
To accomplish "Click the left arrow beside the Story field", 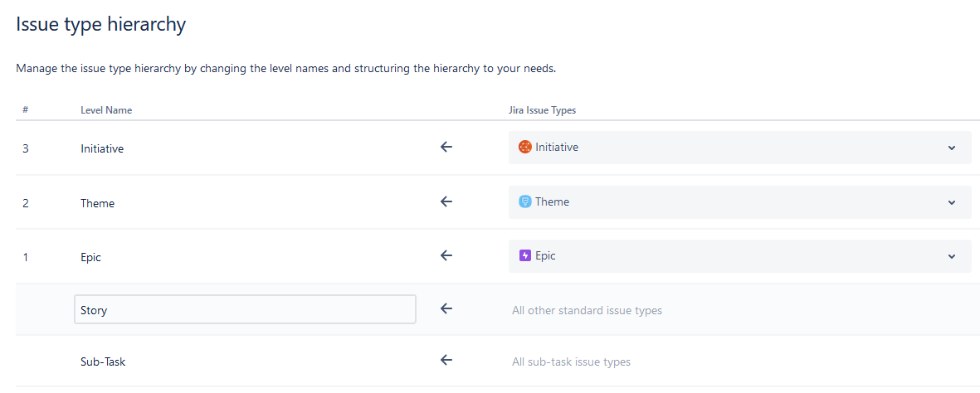I will tap(446, 308).
